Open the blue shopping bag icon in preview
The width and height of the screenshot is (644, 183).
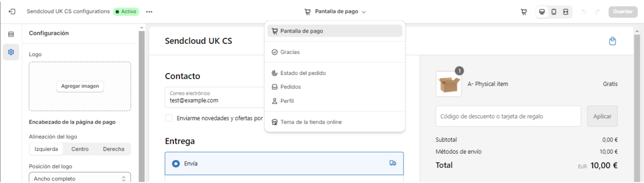[612, 41]
